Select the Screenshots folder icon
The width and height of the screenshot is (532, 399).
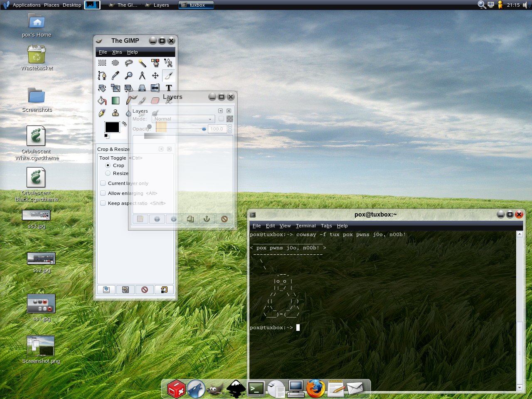tap(37, 95)
